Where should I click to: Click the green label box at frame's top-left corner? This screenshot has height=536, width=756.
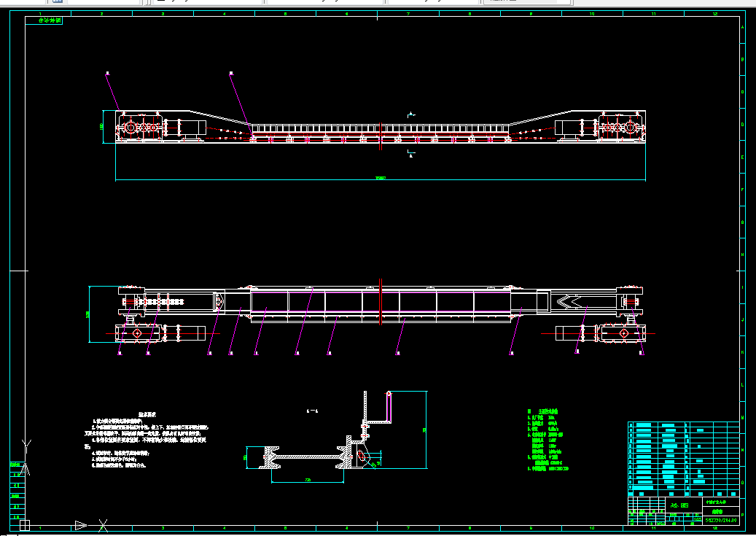pos(44,20)
